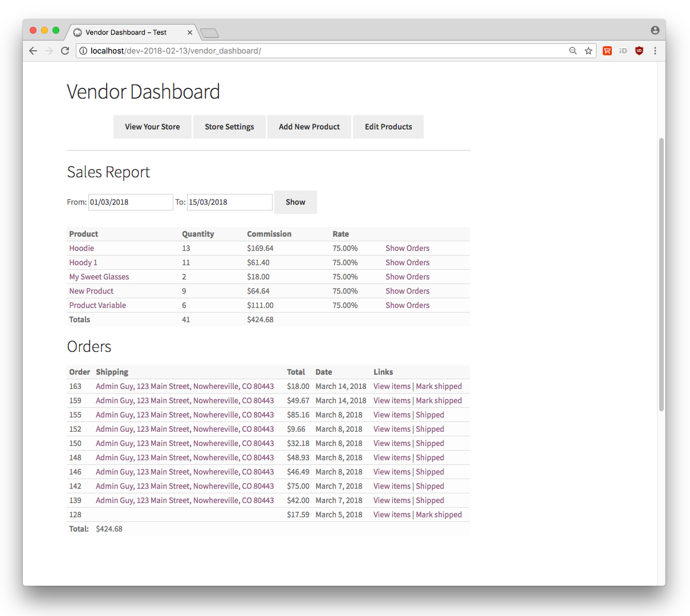The height and width of the screenshot is (616, 690).
Task: Click the orange cart extension icon
Action: point(607,51)
